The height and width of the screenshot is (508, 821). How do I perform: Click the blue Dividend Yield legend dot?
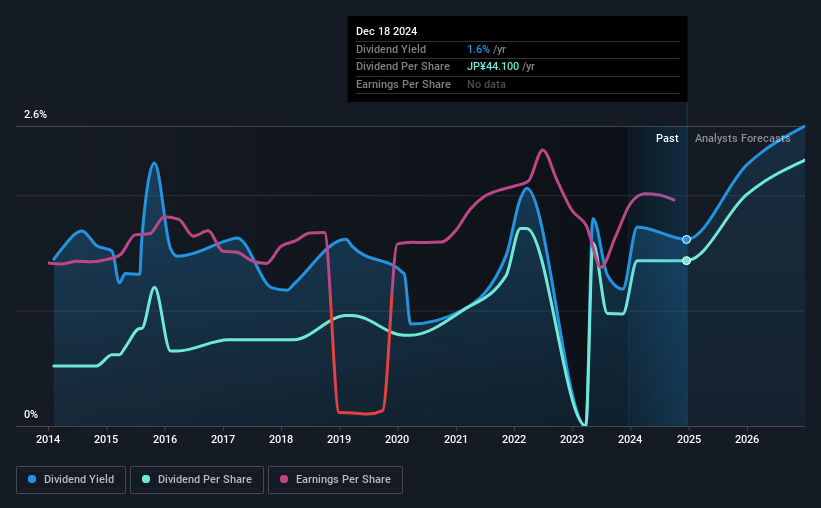click(32, 479)
